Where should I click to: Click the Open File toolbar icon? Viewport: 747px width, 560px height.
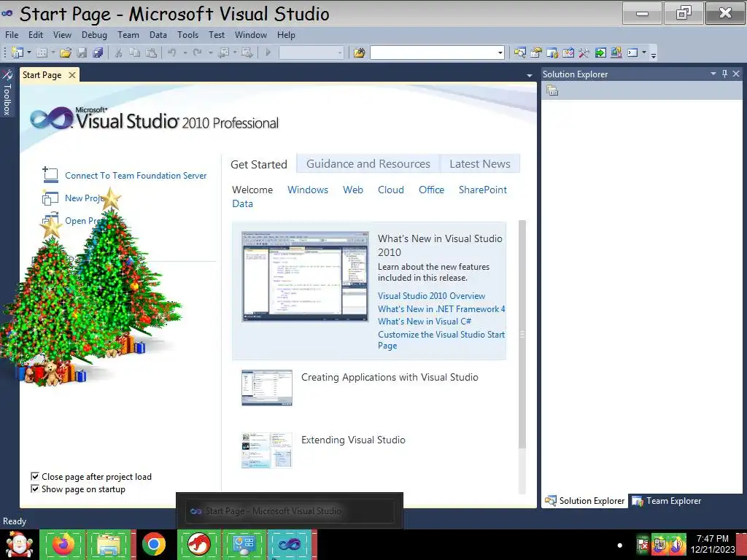66,52
